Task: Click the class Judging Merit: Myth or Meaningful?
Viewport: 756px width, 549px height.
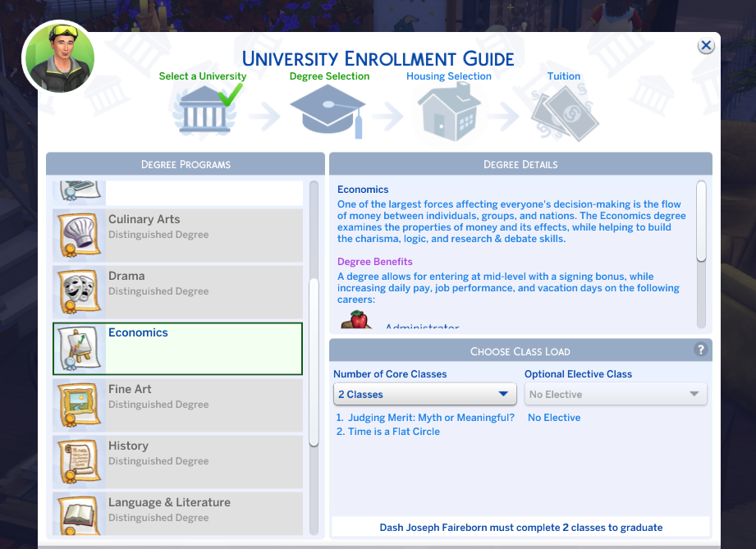Action: point(431,418)
